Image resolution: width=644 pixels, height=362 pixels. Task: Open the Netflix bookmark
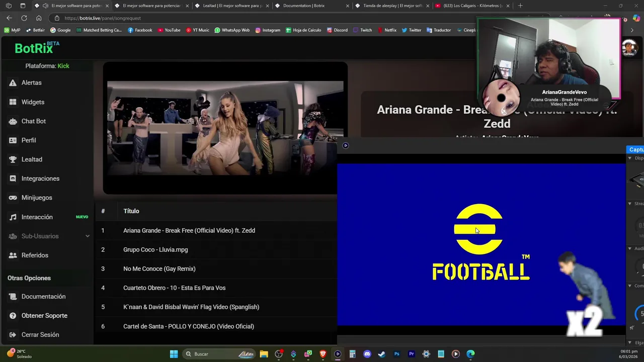[x=387, y=30]
